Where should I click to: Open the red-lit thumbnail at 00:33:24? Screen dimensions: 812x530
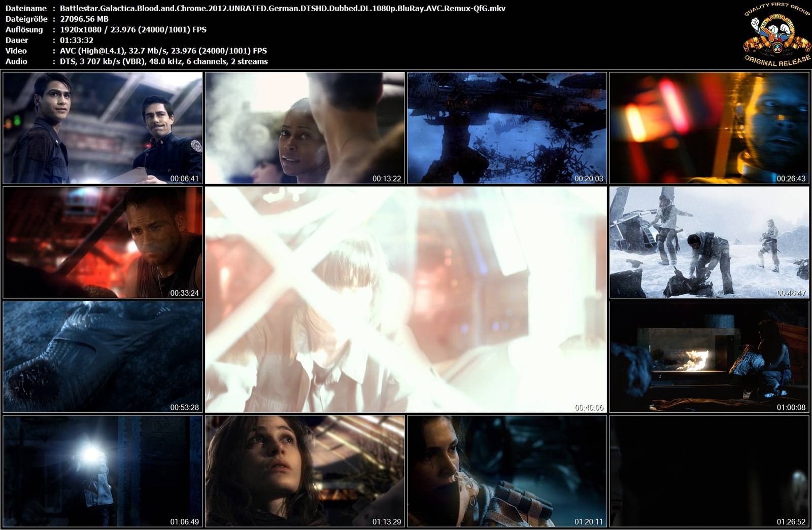[x=103, y=242]
